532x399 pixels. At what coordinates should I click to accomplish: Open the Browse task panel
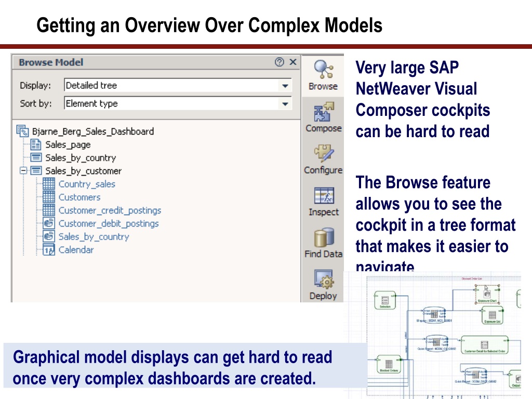323,75
